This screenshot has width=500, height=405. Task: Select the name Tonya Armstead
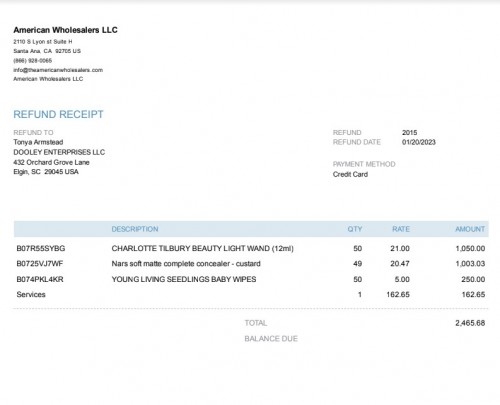click(x=38, y=142)
